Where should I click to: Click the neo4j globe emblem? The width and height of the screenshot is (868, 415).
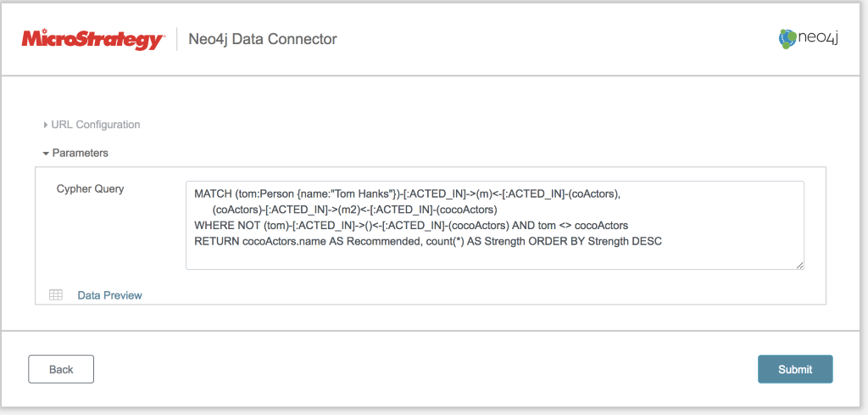(788, 39)
